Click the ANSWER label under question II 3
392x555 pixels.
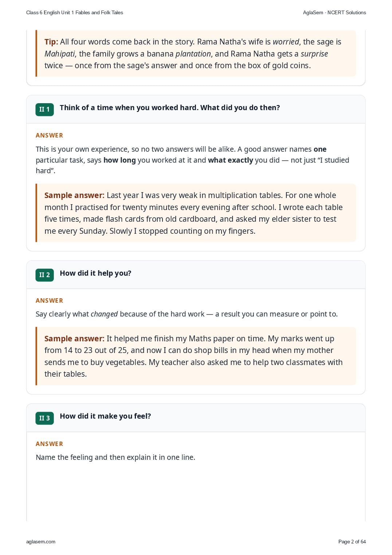point(50,444)
